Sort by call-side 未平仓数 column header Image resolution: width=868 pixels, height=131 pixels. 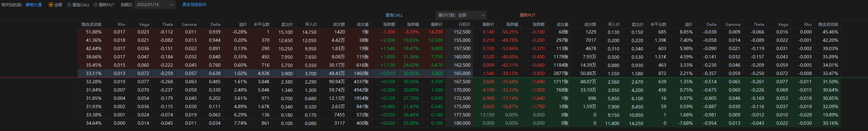coord(262,24)
